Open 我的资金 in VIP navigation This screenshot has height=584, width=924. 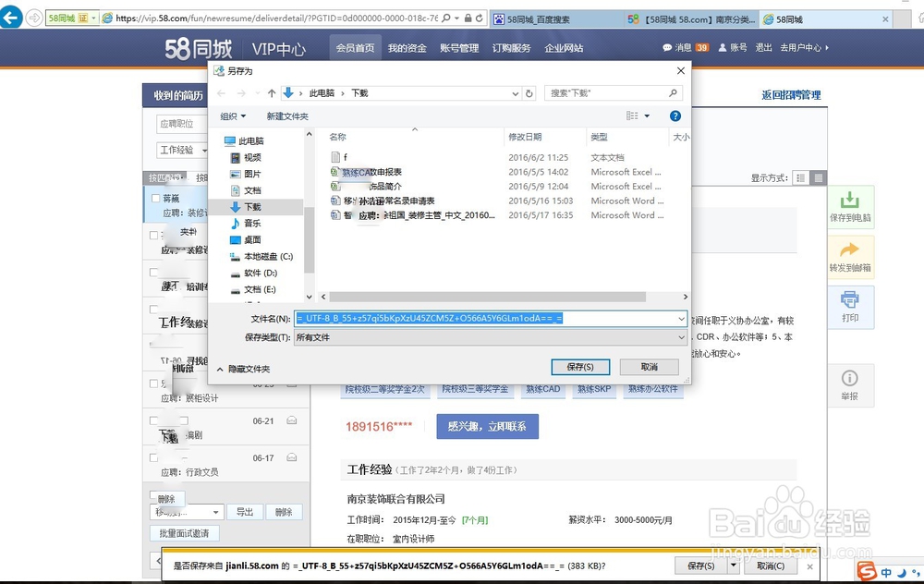pyautogui.click(x=407, y=48)
